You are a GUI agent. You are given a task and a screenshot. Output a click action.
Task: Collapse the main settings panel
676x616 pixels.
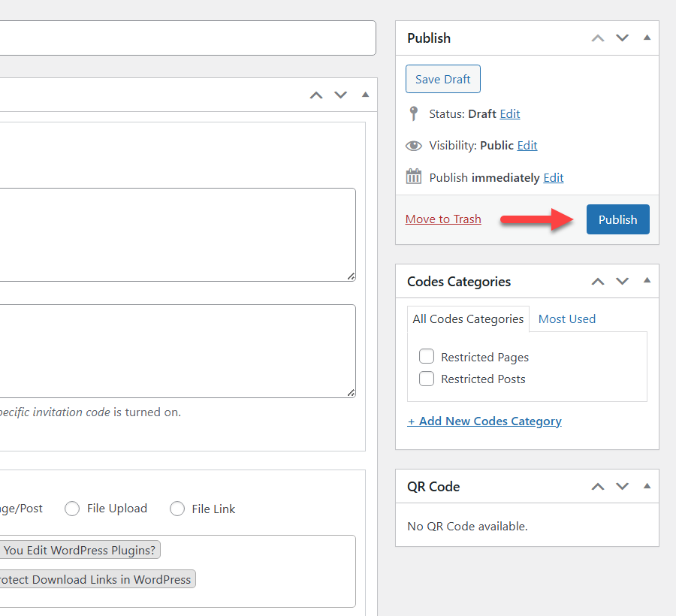coord(365,95)
